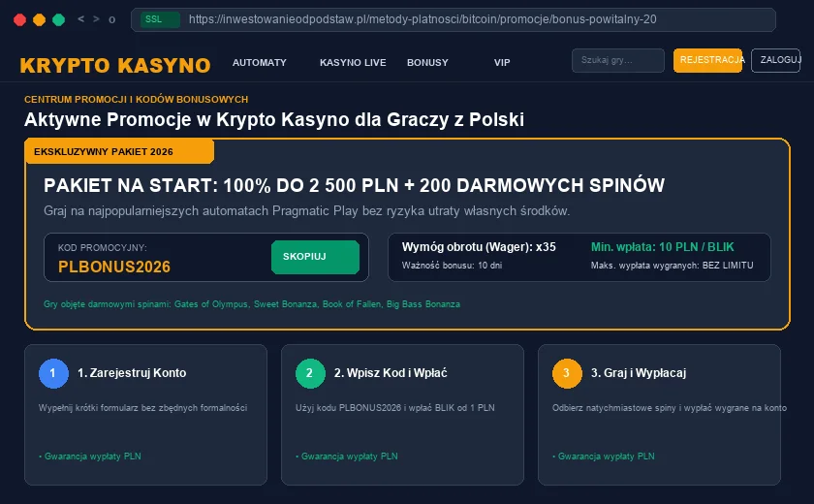Click 'Gwarancja wypłaty PLN' in step 1 card
The image size is (814, 504).
pos(90,457)
